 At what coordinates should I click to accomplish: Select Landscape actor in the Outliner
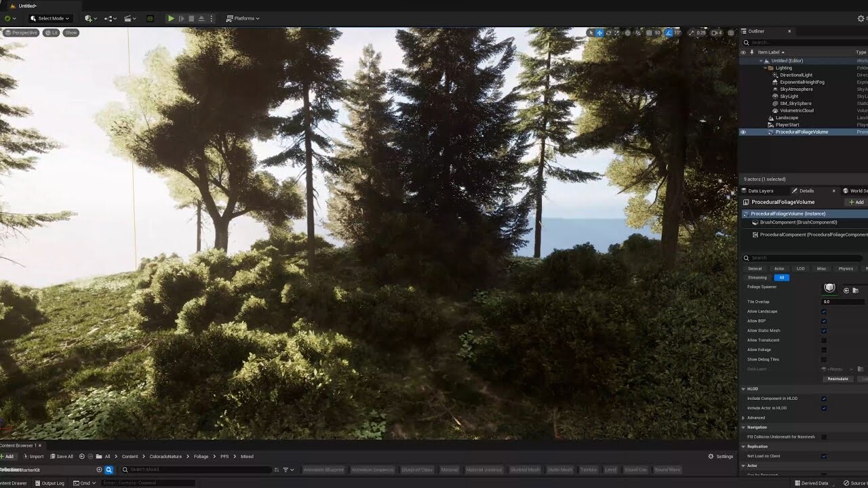pos(787,118)
